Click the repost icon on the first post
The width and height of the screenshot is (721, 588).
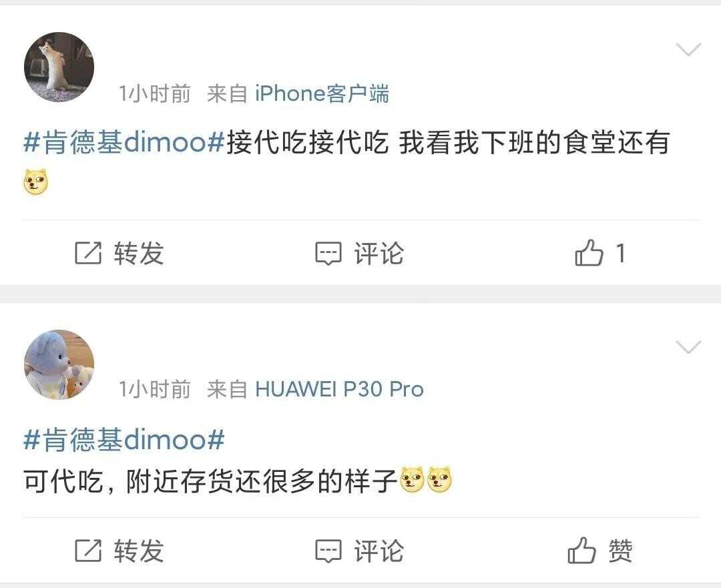(88, 253)
